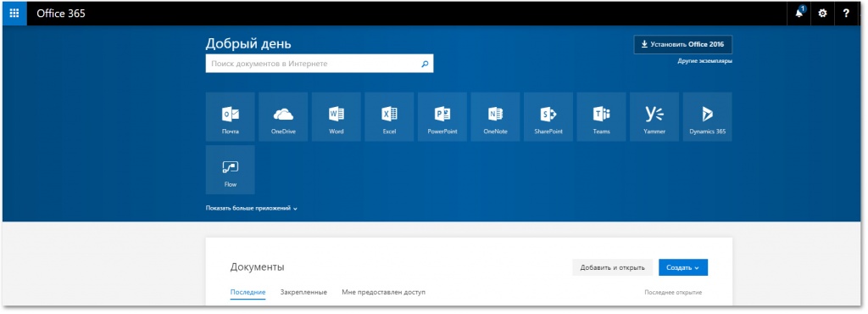
Task: Open the app launcher waffle icon
Action: (x=14, y=14)
